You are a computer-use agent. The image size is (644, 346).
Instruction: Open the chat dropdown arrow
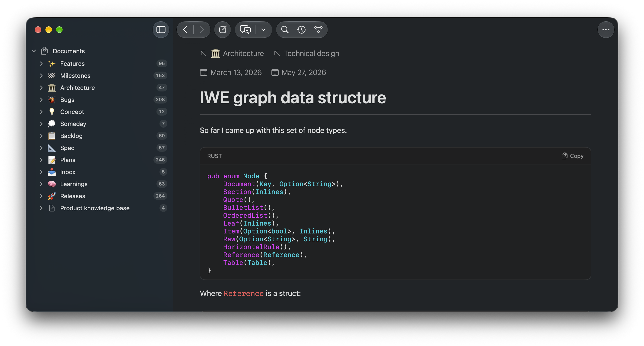pyautogui.click(x=263, y=30)
